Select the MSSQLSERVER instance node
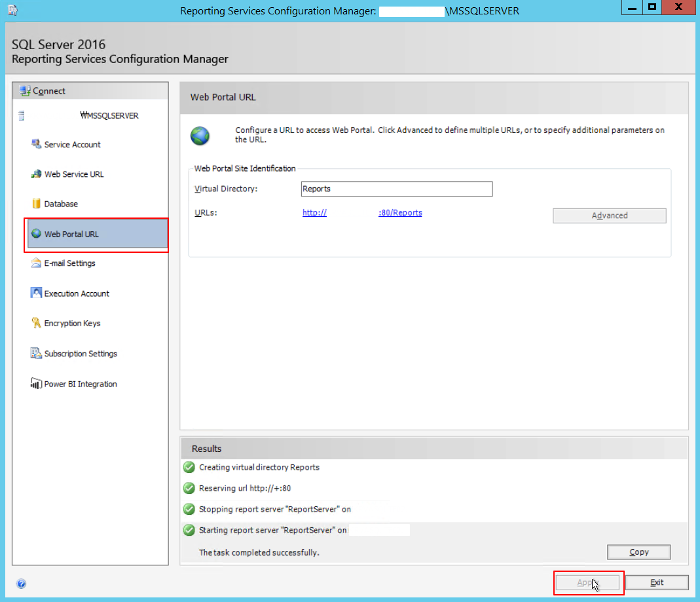 point(109,116)
